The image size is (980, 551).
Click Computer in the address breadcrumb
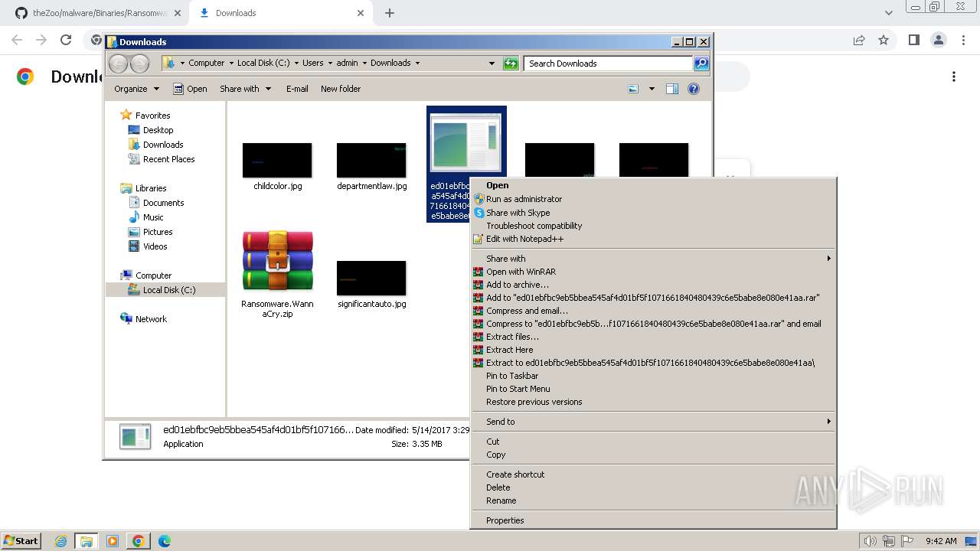tap(206, 63)
